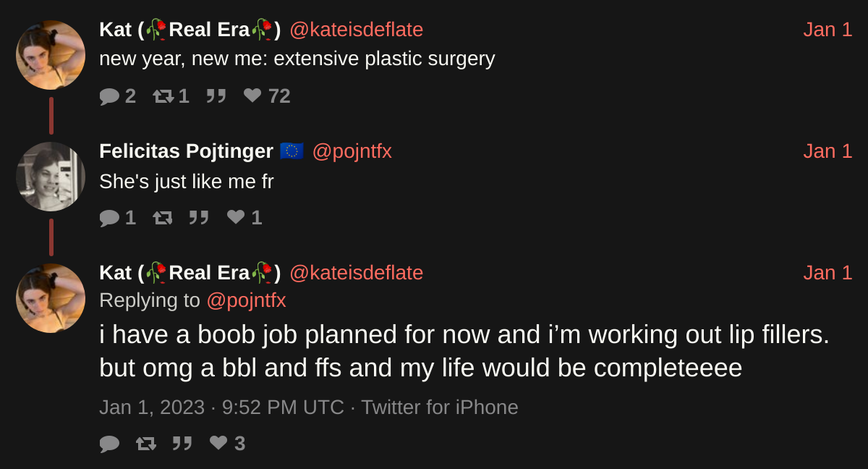Quote the bottom tweet about lip fillers
The width and height of the screenshot is (868, 469).
click(182, 444)
